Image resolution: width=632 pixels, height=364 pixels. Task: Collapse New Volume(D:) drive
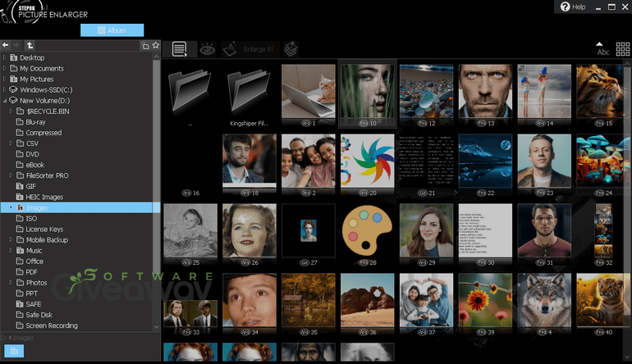point(4,101)
